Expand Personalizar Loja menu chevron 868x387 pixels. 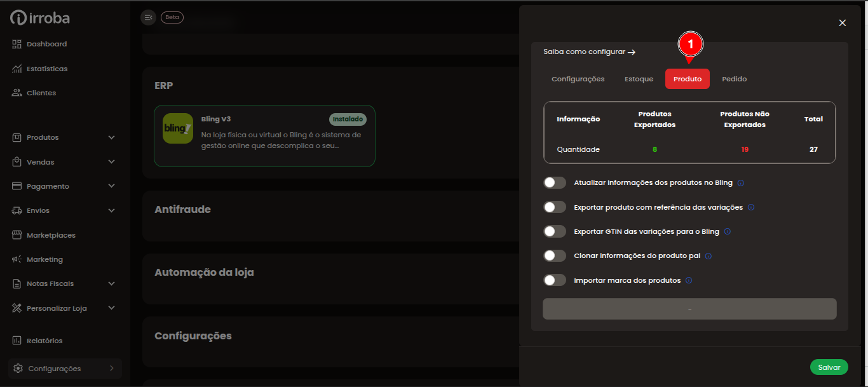[112, 308]
